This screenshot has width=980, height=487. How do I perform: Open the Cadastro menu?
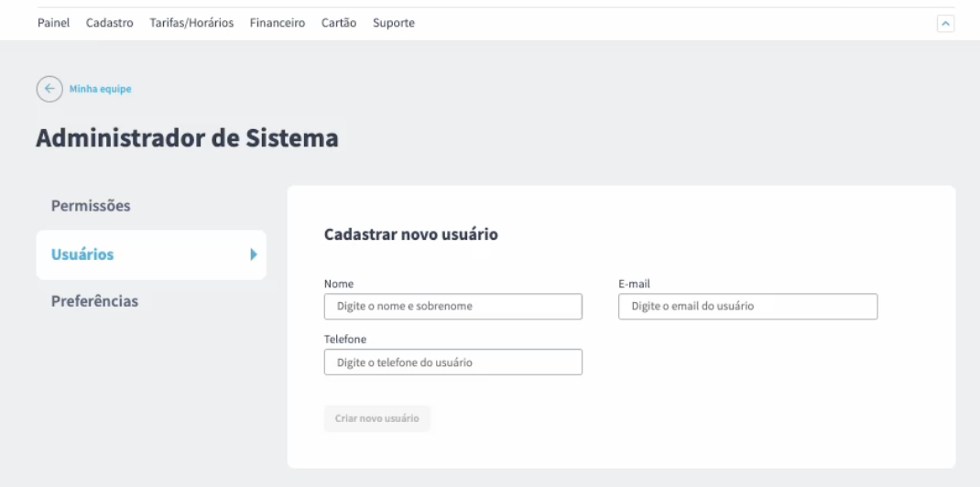pos(110,23)
